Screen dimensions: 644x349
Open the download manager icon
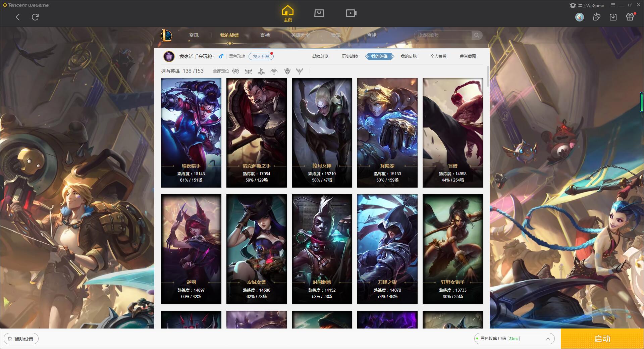click(x=613, y=17)
